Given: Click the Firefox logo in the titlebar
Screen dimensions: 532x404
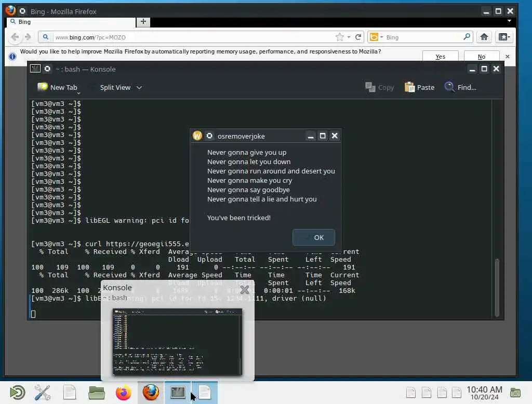Looking at the screenshot, I should tap(10, 11).
